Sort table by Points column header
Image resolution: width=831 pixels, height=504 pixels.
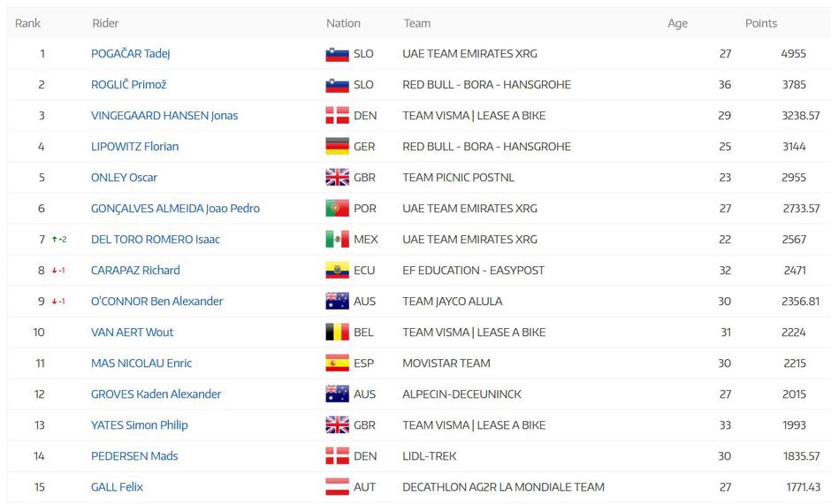pyautogui.click(x=760, y=23)
